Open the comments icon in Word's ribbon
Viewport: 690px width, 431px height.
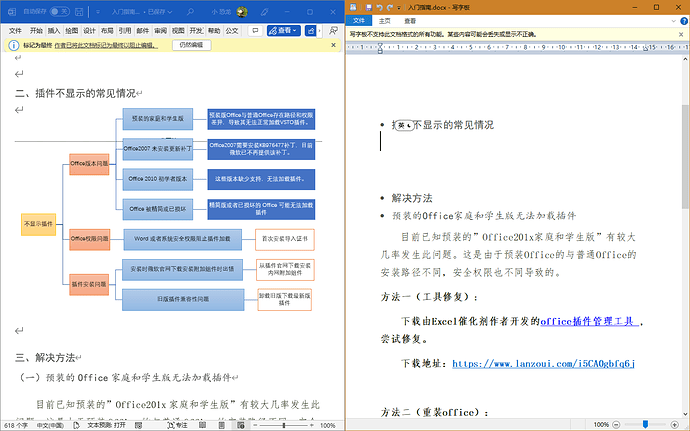pos(253,31)
